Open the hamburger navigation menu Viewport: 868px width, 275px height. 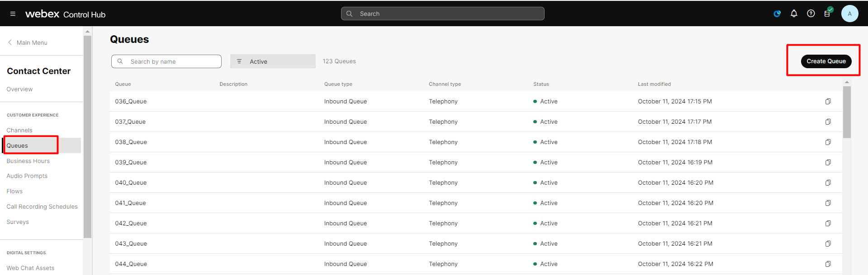pos(13,14)
